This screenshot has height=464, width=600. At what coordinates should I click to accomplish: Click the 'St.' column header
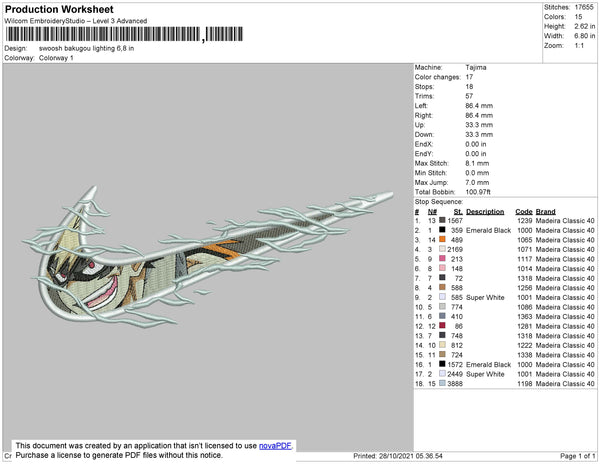click(458, 212)
